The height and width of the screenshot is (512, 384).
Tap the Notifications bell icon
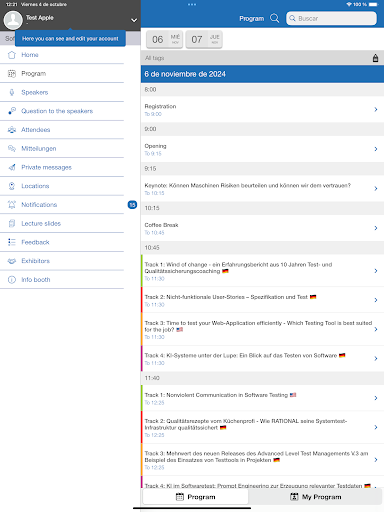pyautogui.click(x=12, y=205)
